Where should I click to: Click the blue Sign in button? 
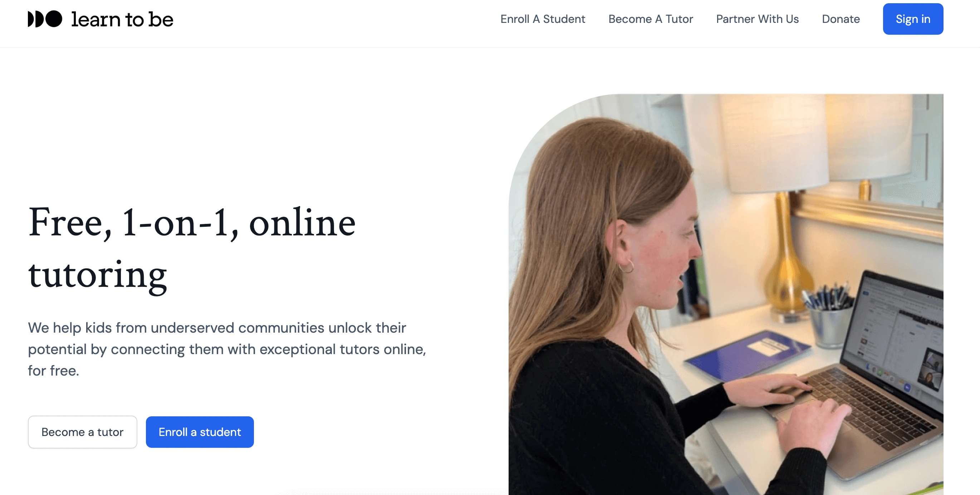[x=913, y=19]
